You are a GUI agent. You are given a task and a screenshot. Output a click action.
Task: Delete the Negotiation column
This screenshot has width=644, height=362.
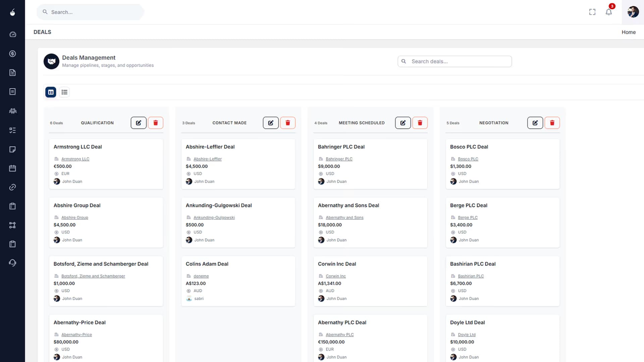(552, 123)
